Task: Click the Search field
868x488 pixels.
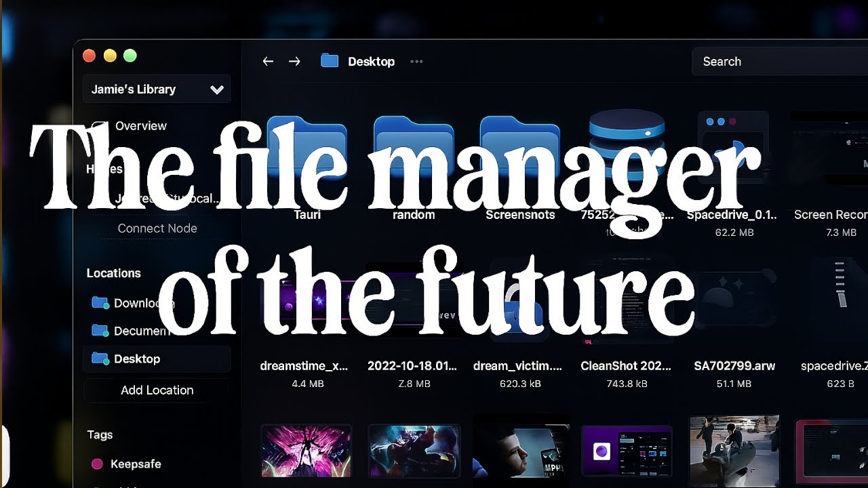Action: point(780,62)
